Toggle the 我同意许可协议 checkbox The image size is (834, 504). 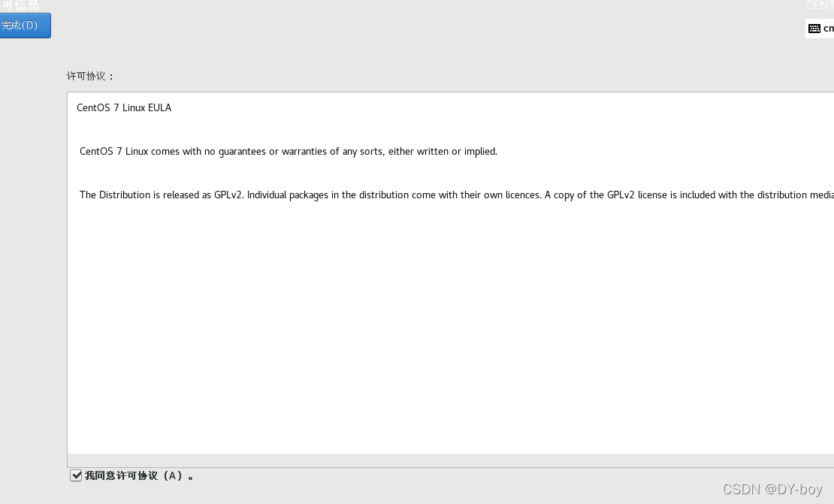[x=76, y=475]
